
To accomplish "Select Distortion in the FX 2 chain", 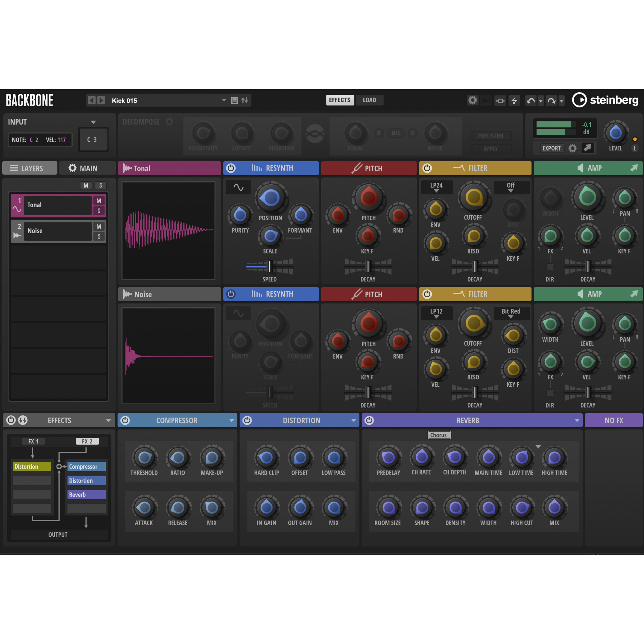I will point(86,480).
